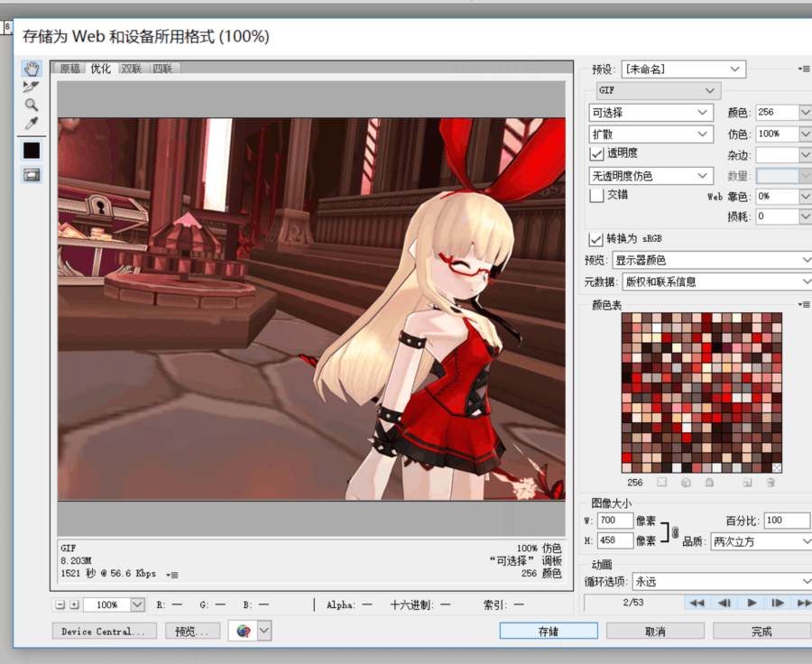The image size is (812, 664).
Task: Select the transparent swatch ending the color table
Action: pos(777,467)
